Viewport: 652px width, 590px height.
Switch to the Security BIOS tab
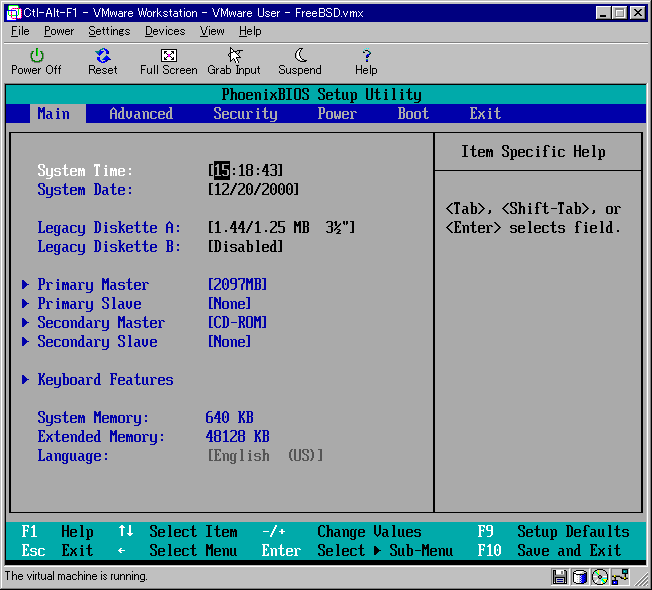click(245, 114)
